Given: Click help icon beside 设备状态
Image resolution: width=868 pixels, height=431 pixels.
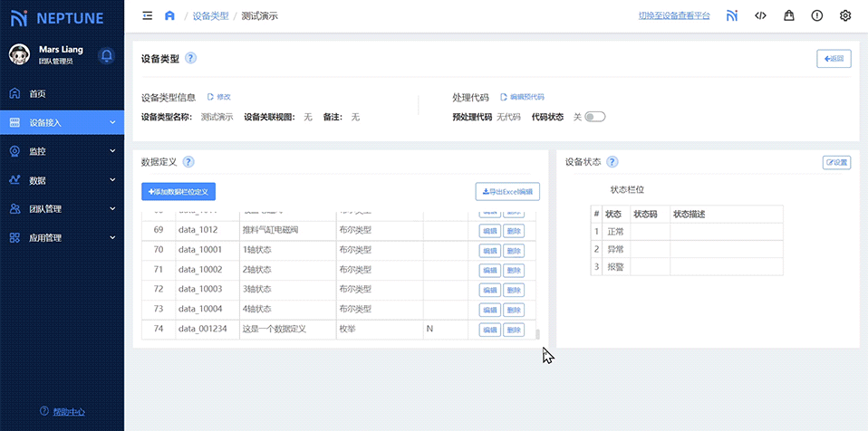Looking at the screenshot, I should [x=612, y=162].
